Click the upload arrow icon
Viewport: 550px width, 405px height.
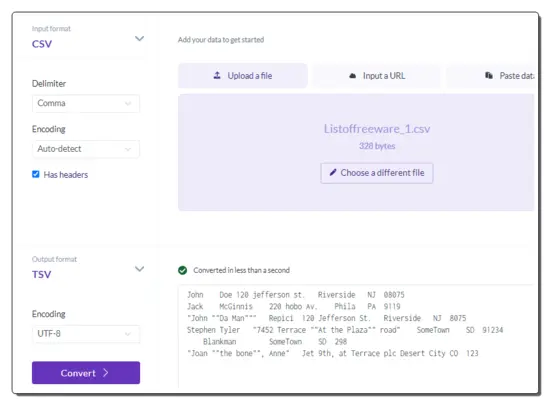coord(217,75)
